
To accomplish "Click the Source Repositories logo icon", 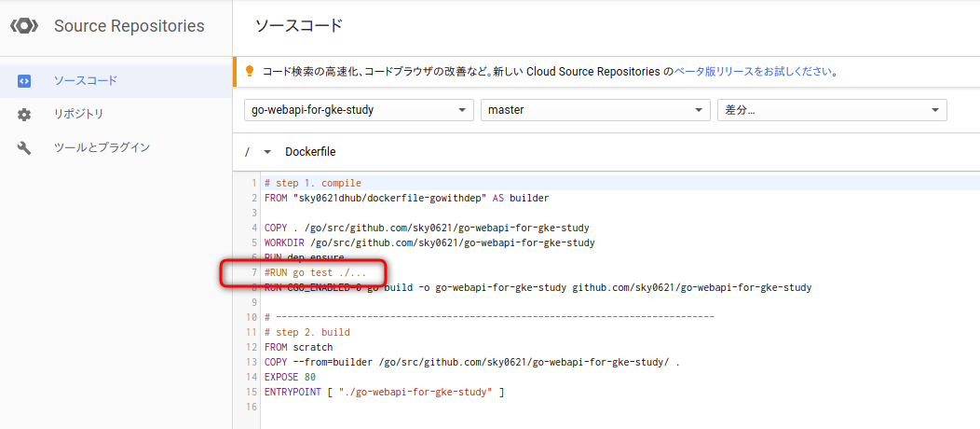I will click(24, 26).
